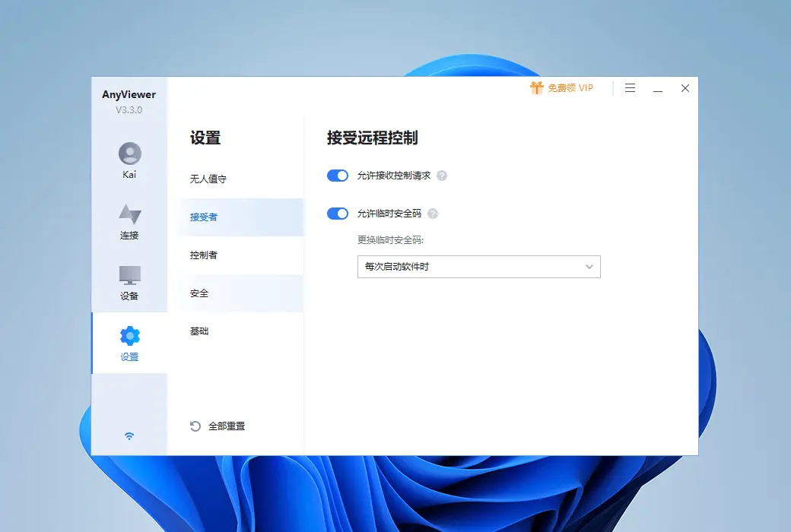Click the 接受远程控制 heading text

point(372,138)
